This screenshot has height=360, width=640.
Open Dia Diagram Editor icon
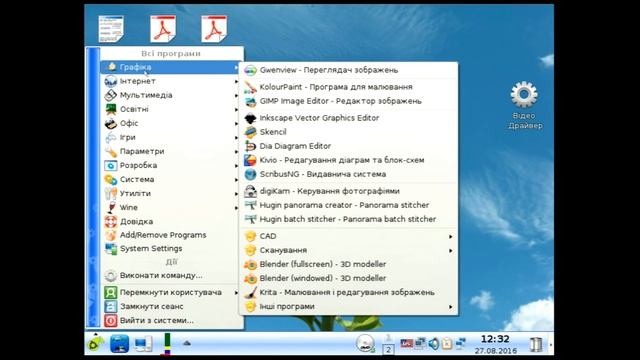click(x=250, y=146)
